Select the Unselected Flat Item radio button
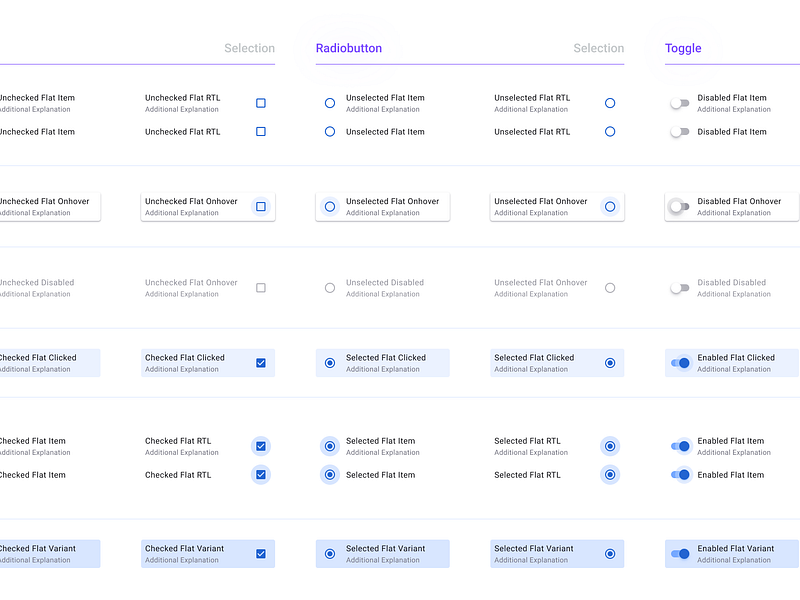The width and height of the screenshot is (800, 600). point(329,103)
